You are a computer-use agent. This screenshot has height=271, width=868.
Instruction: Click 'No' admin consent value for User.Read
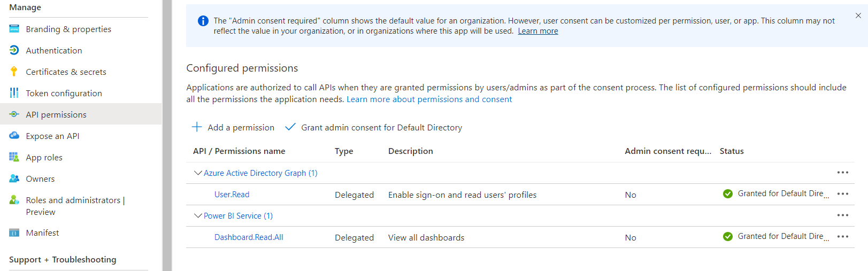[631, 195]
